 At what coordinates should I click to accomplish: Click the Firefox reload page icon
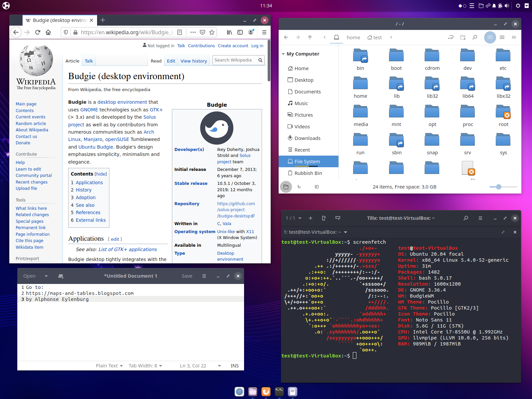pyautogui.click(x=38, y=32)
